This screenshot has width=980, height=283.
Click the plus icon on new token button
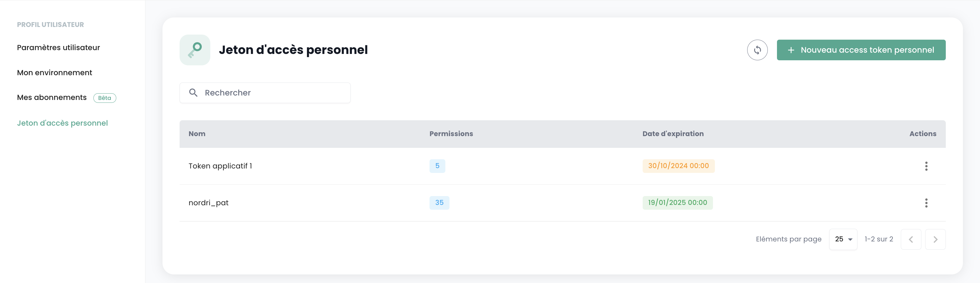click(x=791, y=50)
